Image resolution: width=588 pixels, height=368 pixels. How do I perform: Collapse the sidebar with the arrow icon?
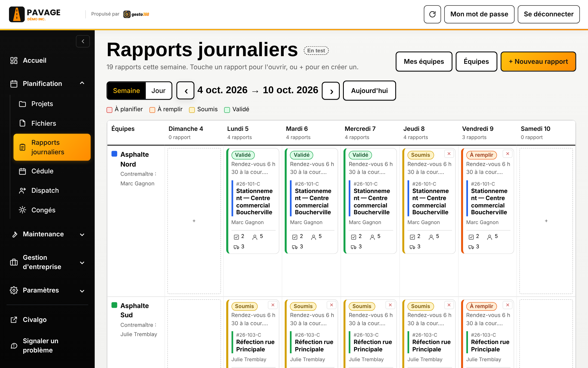83,41
